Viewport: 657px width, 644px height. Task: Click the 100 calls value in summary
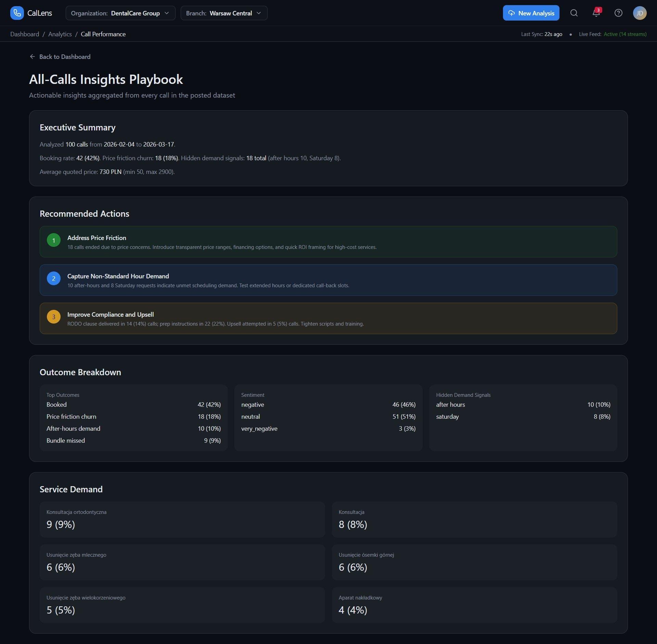pos(77,144)
